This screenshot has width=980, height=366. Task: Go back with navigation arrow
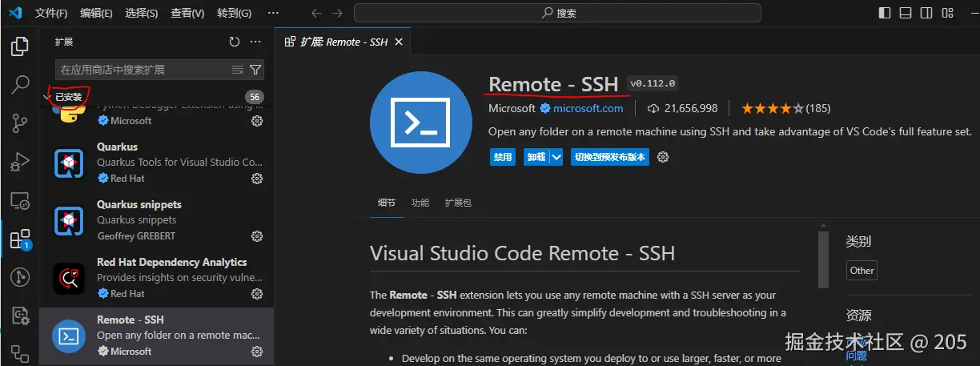click(x=315, y=13)
